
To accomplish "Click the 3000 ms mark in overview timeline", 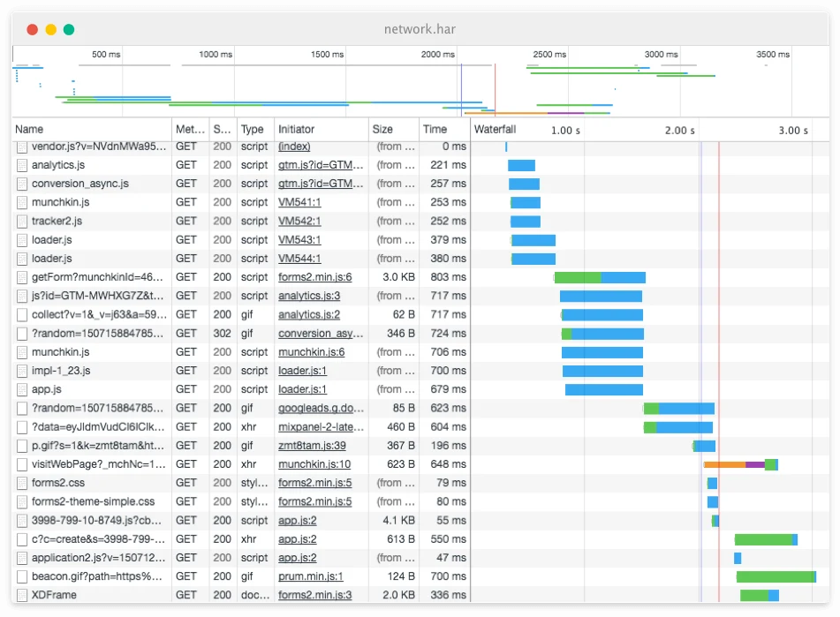I will tap(661, 55).
